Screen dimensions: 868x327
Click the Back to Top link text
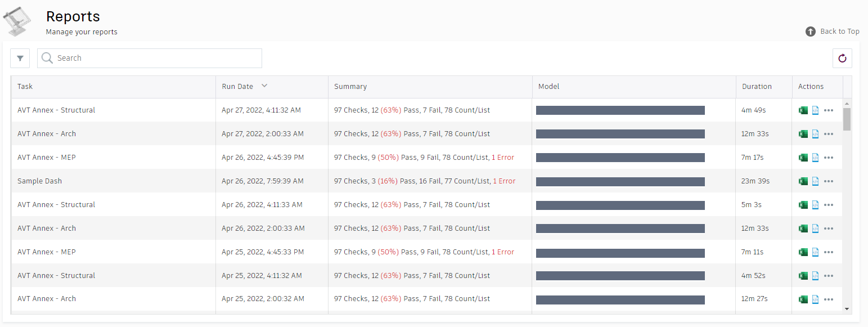click(x=839, y=32)
